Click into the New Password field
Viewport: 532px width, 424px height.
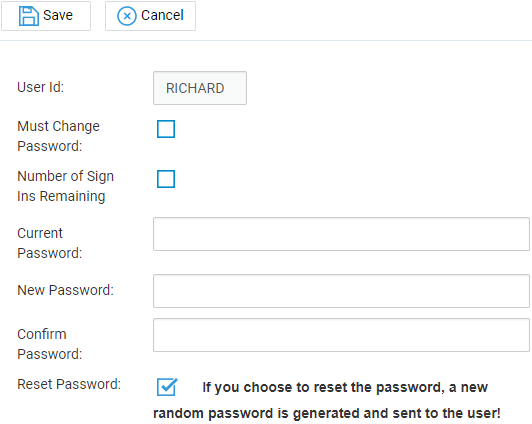[x=341, y=291]
